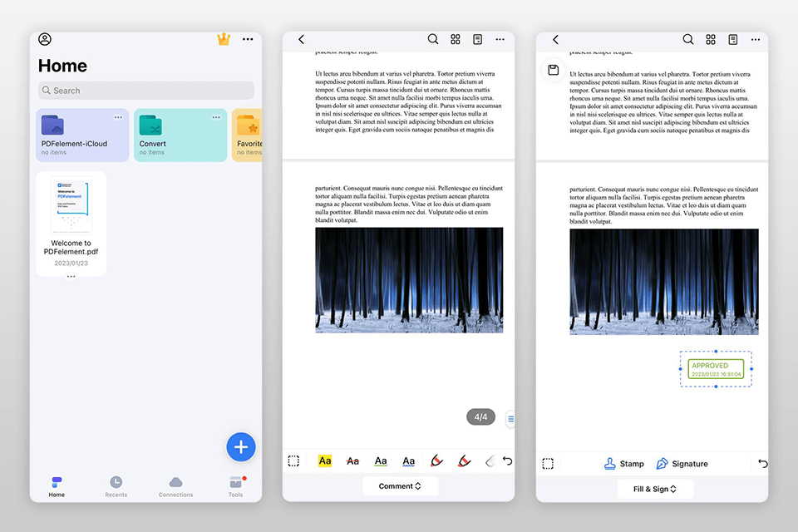
Task: Switch to the Tools tab
Action: [235, 486]
